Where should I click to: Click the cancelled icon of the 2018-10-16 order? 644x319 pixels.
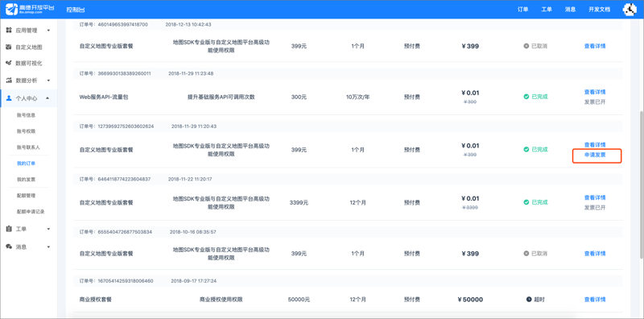[x=526, y=254]
